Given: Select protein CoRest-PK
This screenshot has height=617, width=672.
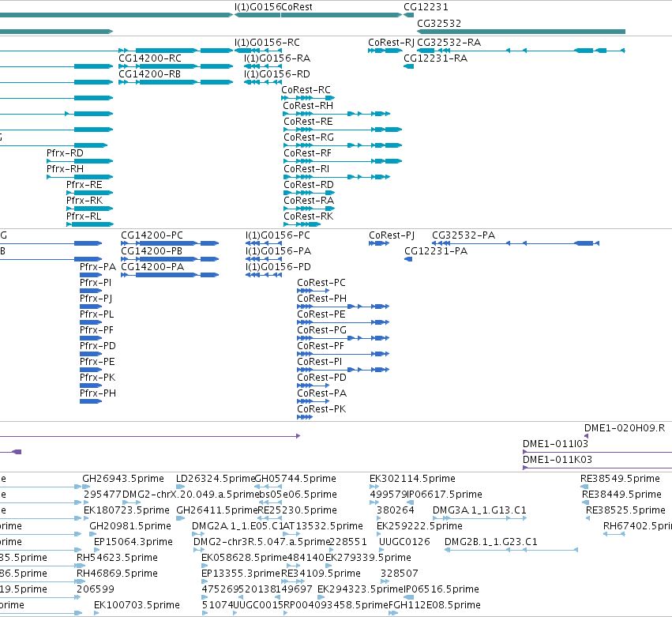Looking at the screenshot, I should coord(305,418).
